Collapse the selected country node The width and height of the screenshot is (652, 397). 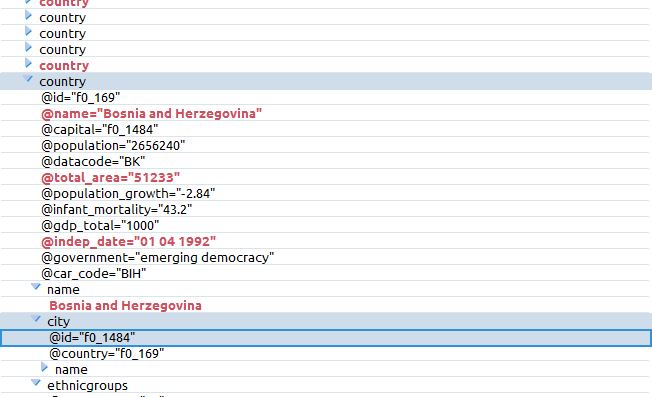[x=28, y=79]
